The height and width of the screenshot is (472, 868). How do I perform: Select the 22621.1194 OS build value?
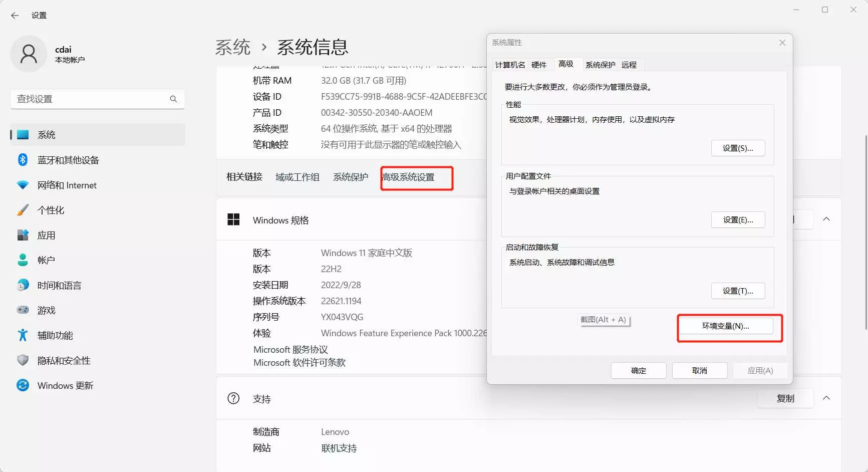point(341,301)
